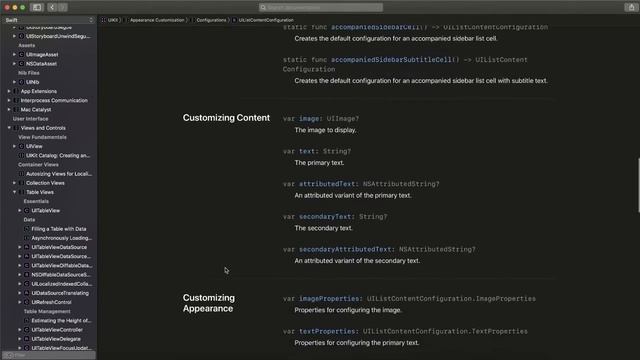Expand the Mac Catalyst group
Screen dimensions: 640x360
click(9, 109)
